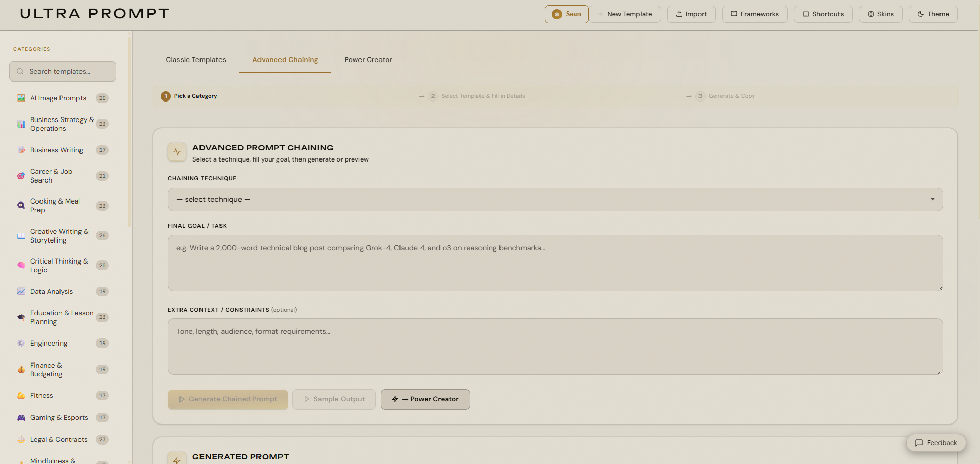The image size is (980, 464).
Task: Click the Finance & Budgeting money bag icon
Action: tap(21, 370)
